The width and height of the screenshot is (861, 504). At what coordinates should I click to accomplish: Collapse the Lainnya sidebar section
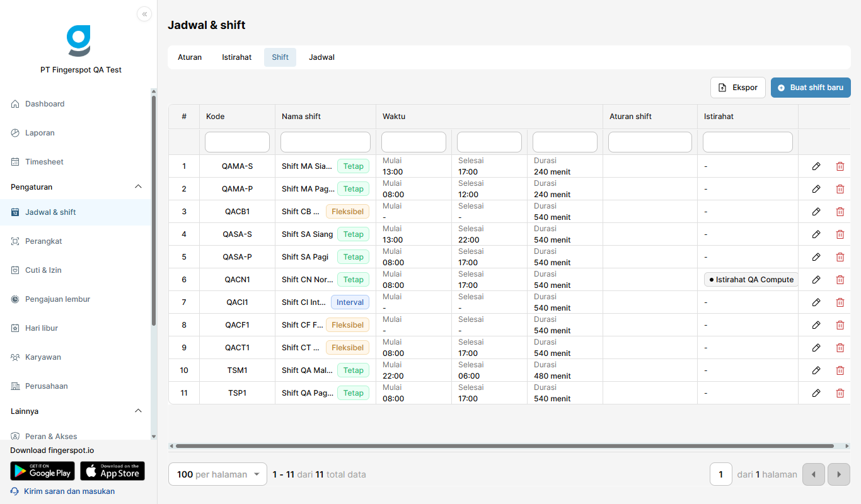click(x=139, y=411)
